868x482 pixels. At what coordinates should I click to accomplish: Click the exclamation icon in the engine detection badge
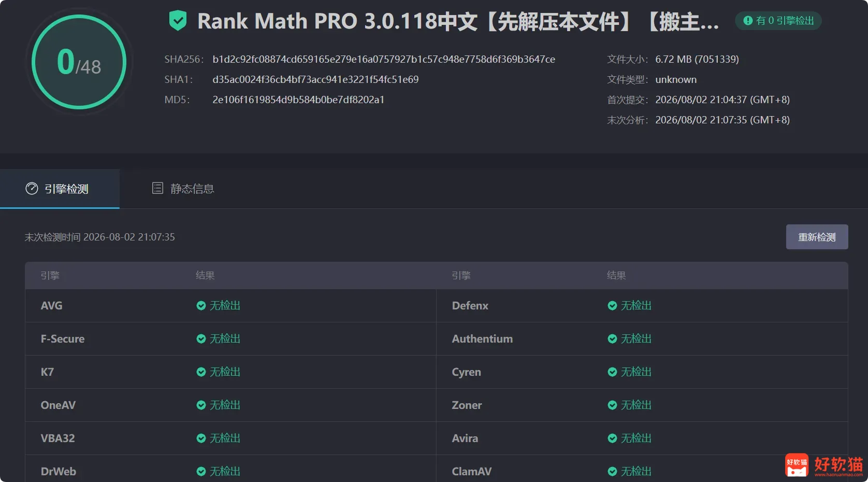748,21
